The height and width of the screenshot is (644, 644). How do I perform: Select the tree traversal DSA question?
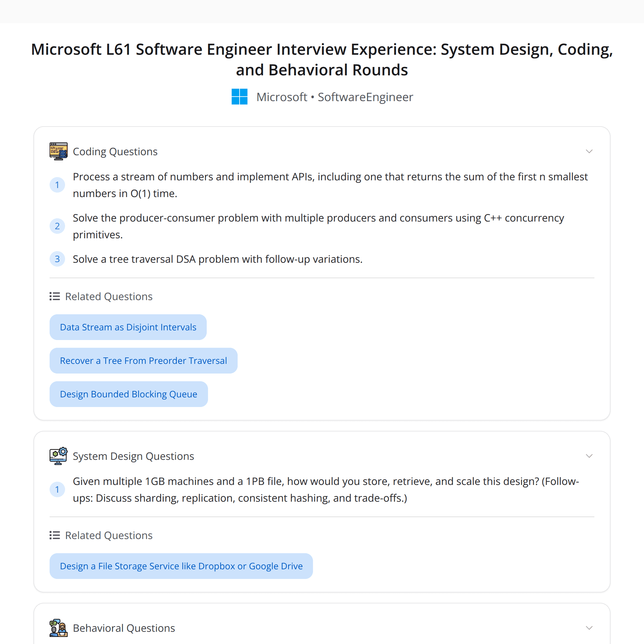[x=218, y=259]
